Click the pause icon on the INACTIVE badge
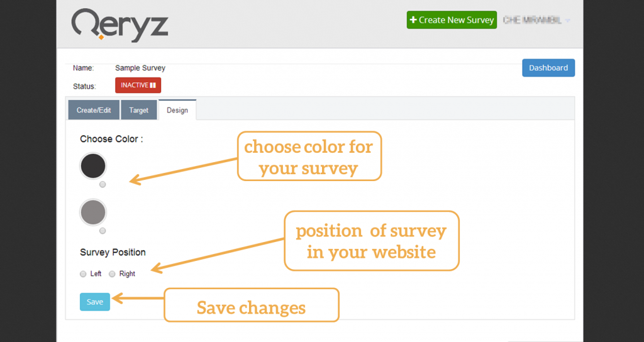This screenshot has height=342, width=644. pyautogui.click(x=153, y=85)
